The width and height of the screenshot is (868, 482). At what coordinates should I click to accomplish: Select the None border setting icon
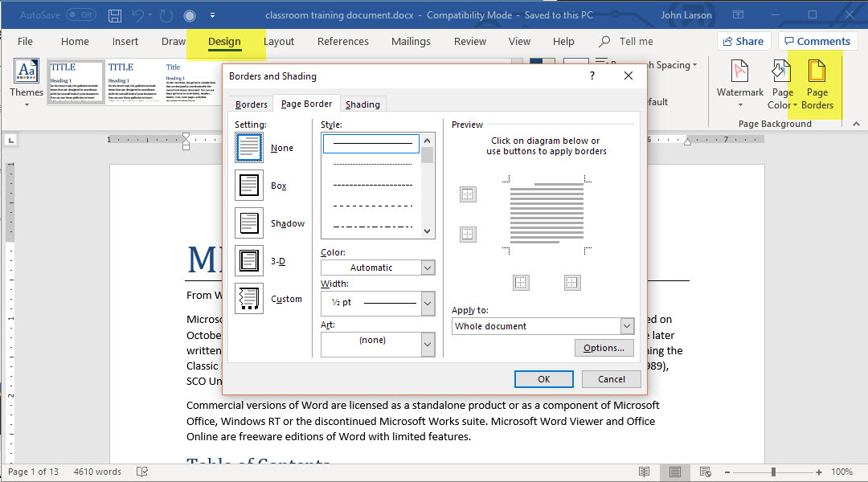click(249, 148)
